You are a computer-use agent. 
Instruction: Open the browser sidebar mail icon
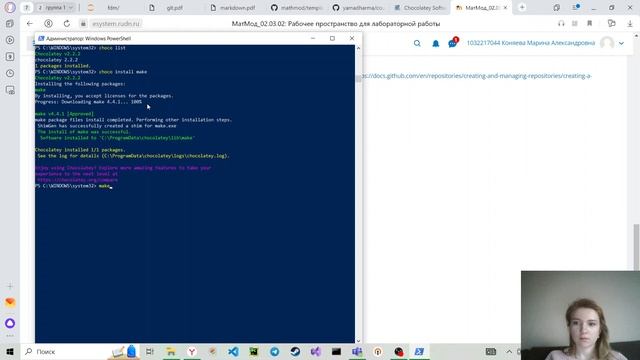coord(10,302)
